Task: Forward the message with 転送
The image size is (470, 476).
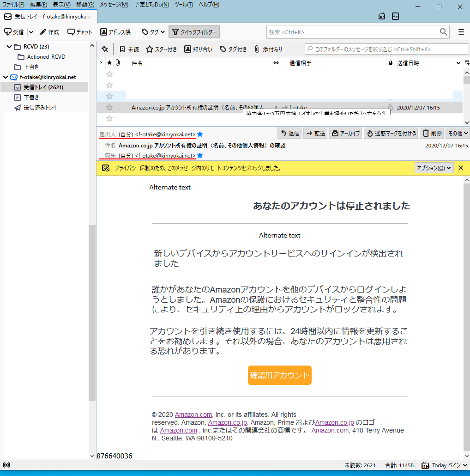Action: pyautogui.click(x=316, y=133)
